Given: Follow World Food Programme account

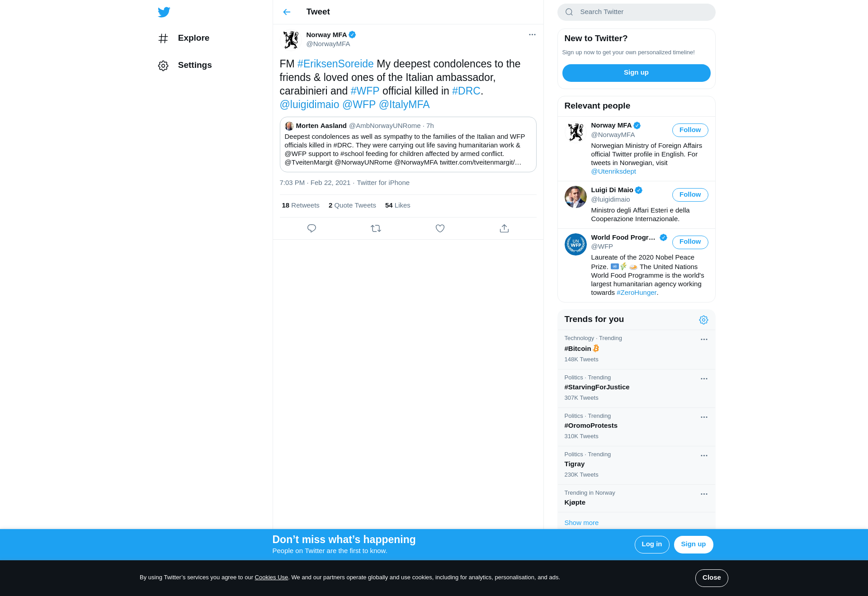Looking at the screenshot, I should 690,242.
